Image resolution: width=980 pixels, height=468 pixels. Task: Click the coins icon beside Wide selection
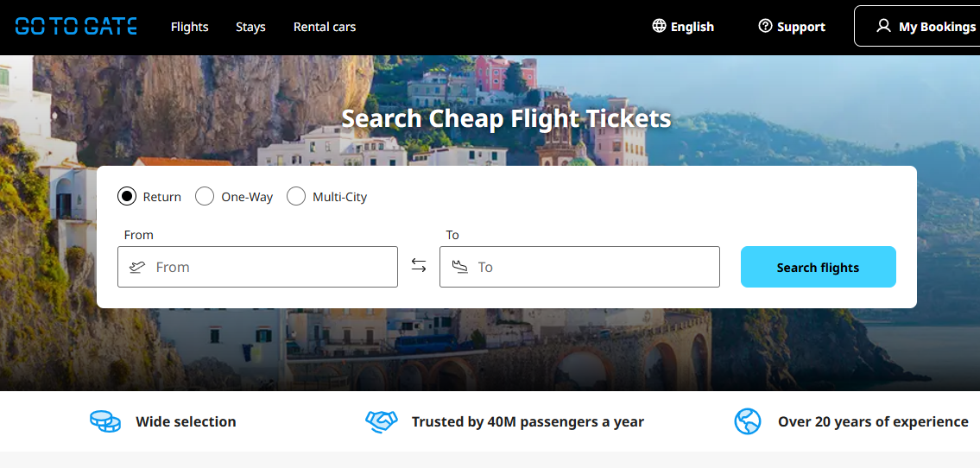click(x=105, y=421)
